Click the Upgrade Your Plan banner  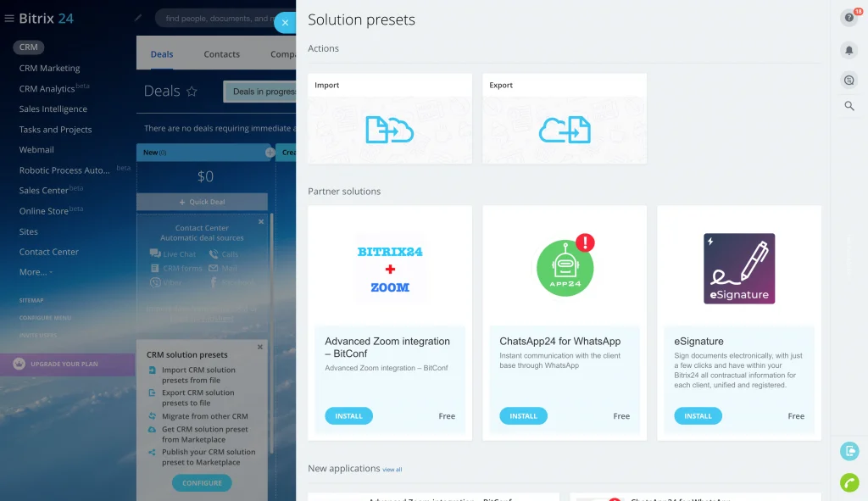pyautogui.click(x=65, y=364)
